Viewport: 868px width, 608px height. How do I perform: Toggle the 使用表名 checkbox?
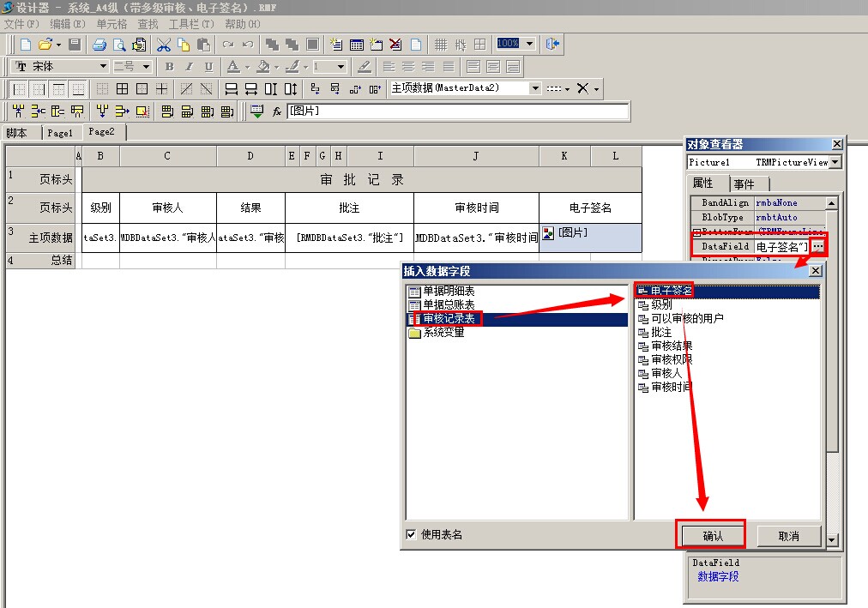(411, 535)
